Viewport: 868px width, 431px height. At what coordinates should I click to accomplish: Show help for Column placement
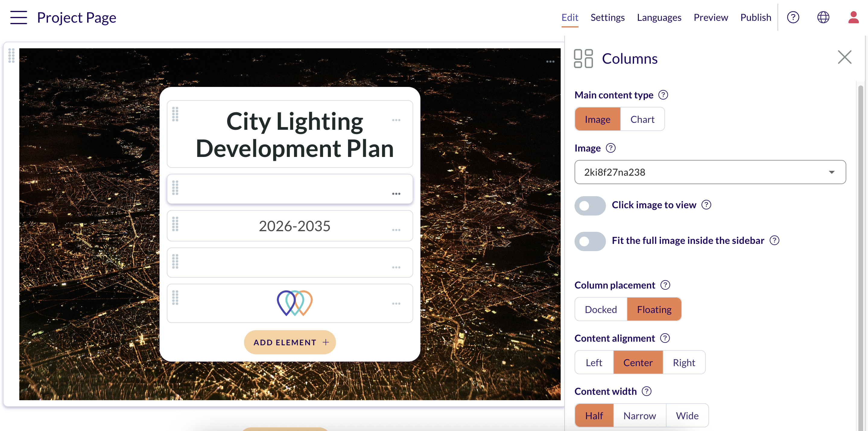(x=665, y=285)
